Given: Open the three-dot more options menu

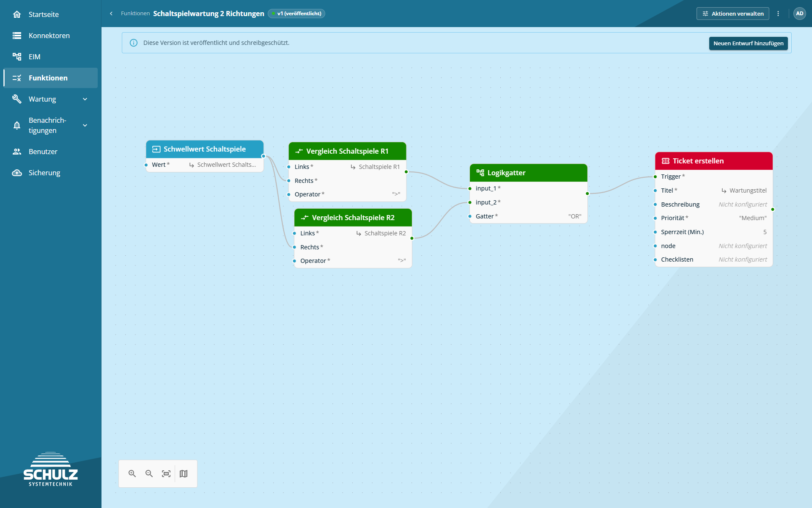Looking at the screenshot, I should 778,14.
